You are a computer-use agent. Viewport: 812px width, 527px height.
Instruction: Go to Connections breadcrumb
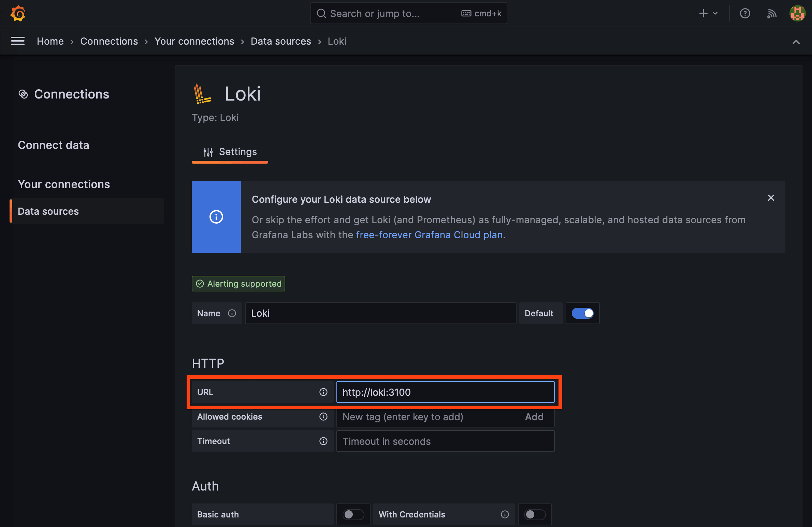[109, 41]
